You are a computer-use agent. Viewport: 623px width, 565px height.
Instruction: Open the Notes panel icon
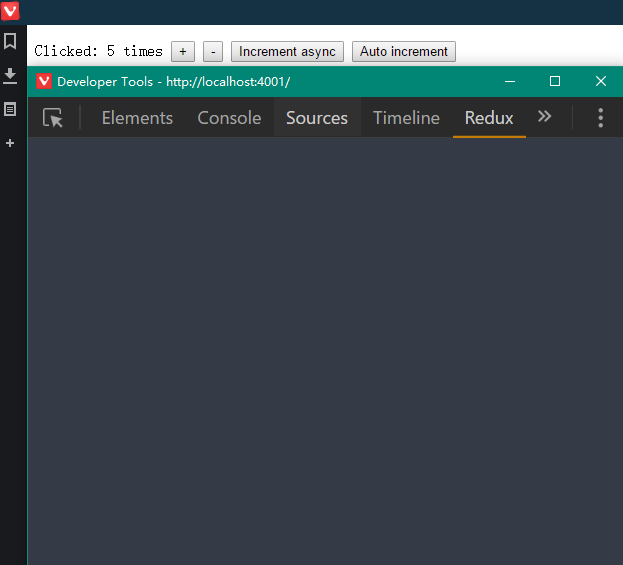(x=10, y=109)
